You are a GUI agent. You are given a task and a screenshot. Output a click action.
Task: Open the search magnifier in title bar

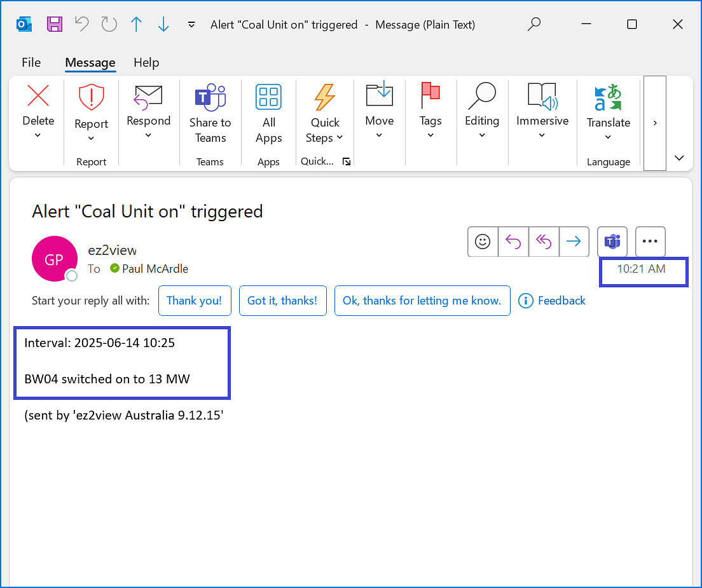[534, 24]
